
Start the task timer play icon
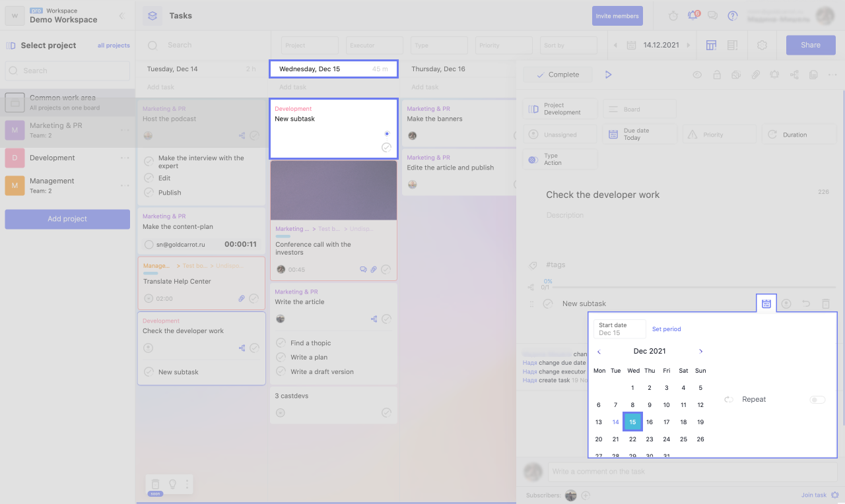tap(608, 75)
